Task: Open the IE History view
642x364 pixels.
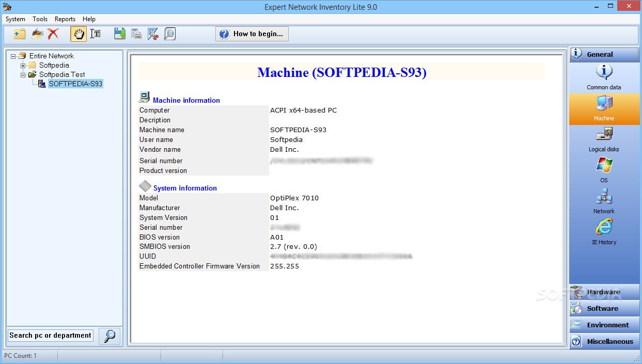Action: click(604, 232)
